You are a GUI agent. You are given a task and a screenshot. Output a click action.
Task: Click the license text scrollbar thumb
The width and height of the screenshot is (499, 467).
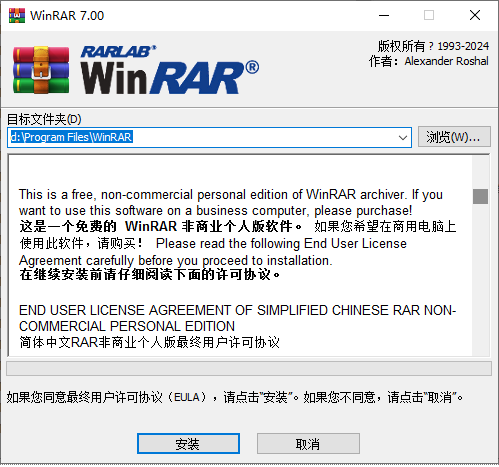[480, 196]
